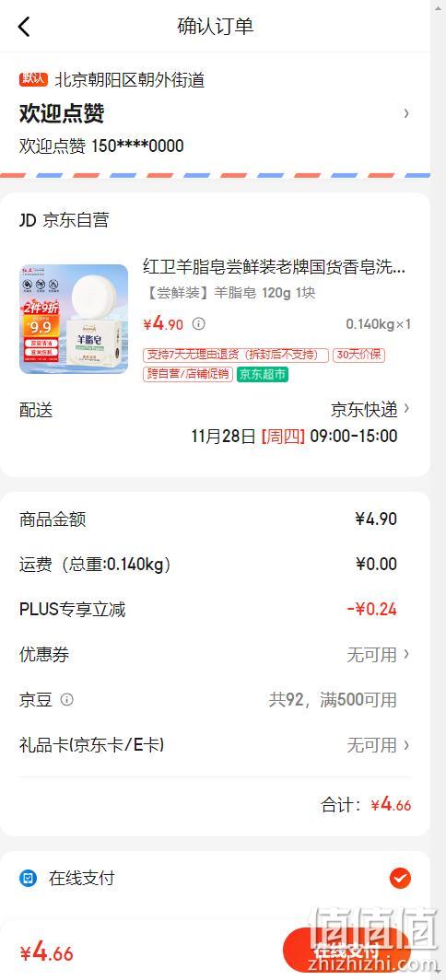This screenshot has width=446, height=980.
Task: Tap the 羊脂皂 product thumbnail image
Action: [74, 320]
